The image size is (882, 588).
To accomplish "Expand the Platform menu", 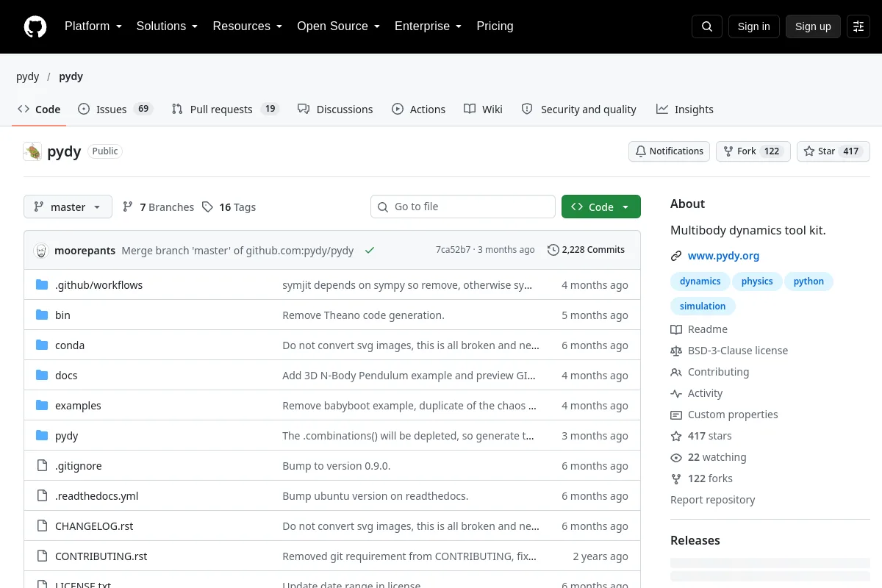I will (93, 26).
